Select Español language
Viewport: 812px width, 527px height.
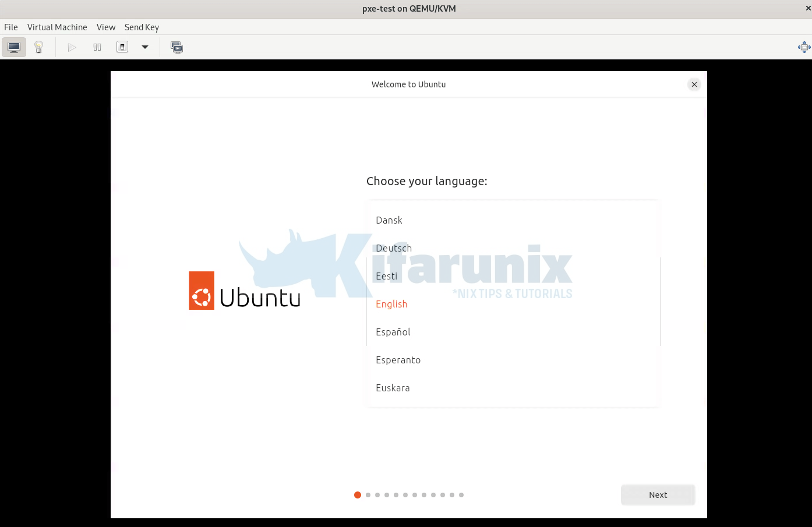513,332
